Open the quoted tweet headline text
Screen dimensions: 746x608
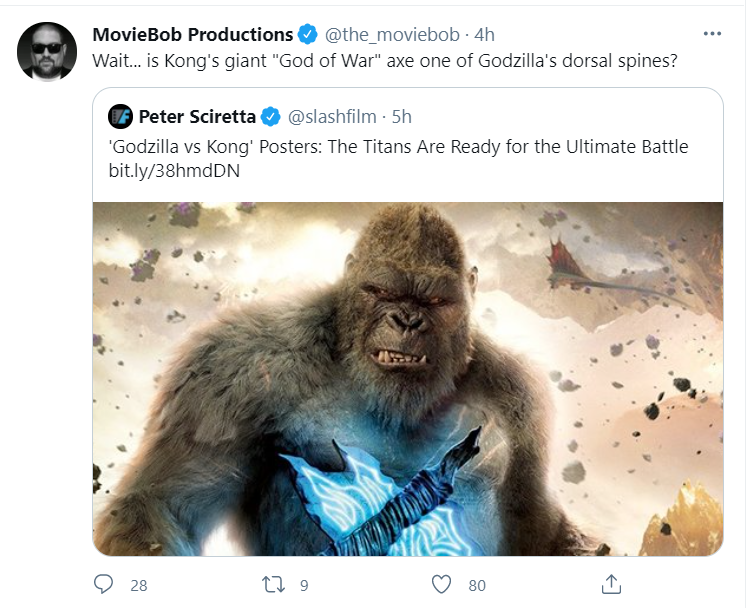point(398,147)
